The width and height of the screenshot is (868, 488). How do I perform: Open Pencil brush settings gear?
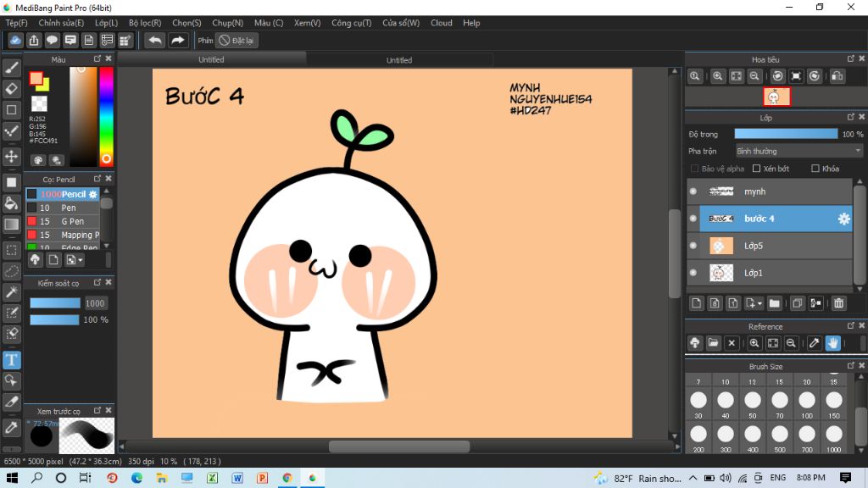[93, 194]
